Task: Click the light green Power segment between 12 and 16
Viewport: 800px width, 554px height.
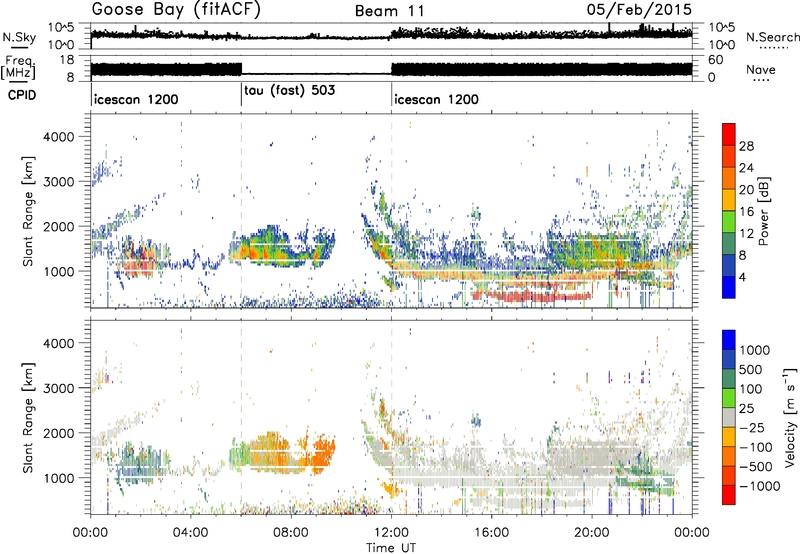Action: pyautogui.click(x=729, y=221)
